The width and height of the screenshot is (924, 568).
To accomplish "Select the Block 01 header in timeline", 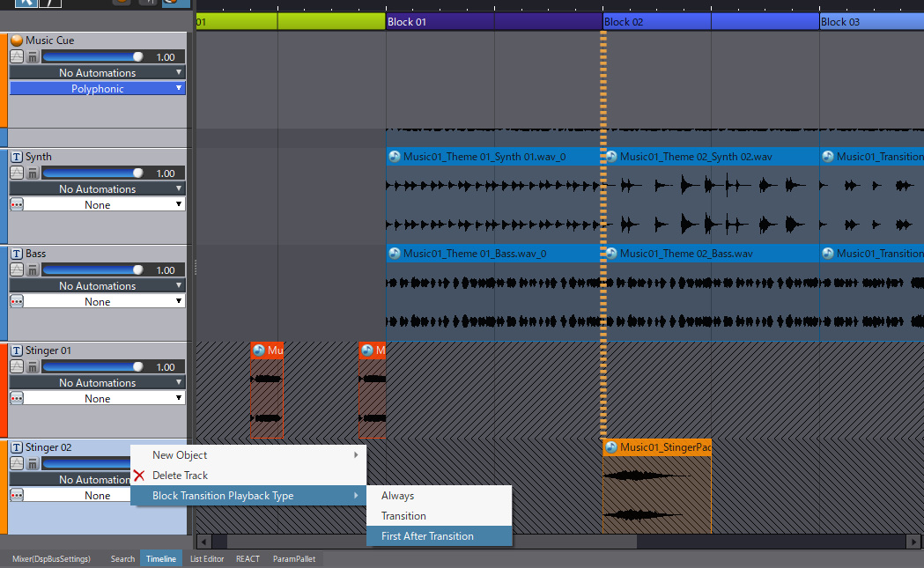I will pos(494,22).
